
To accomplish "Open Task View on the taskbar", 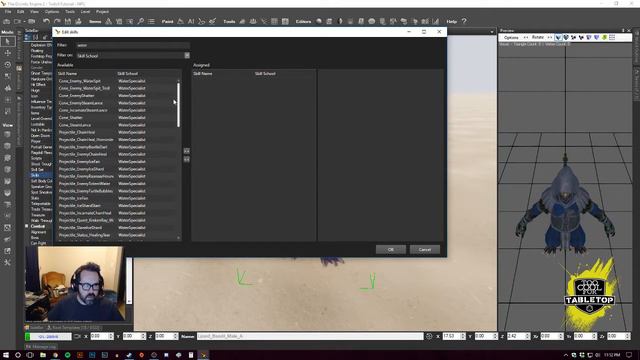I will (x=30, y=355).
